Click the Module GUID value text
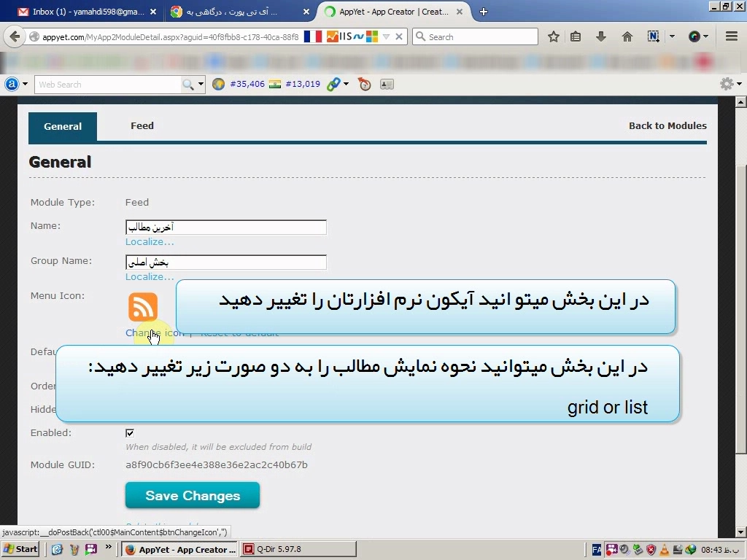This screenshot has width=747, height=560. 216,464
